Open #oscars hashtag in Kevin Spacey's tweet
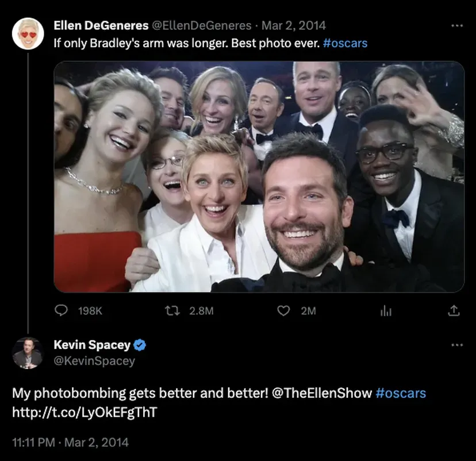The height and width of the screenshot is (461, 476). click(401, 393)
